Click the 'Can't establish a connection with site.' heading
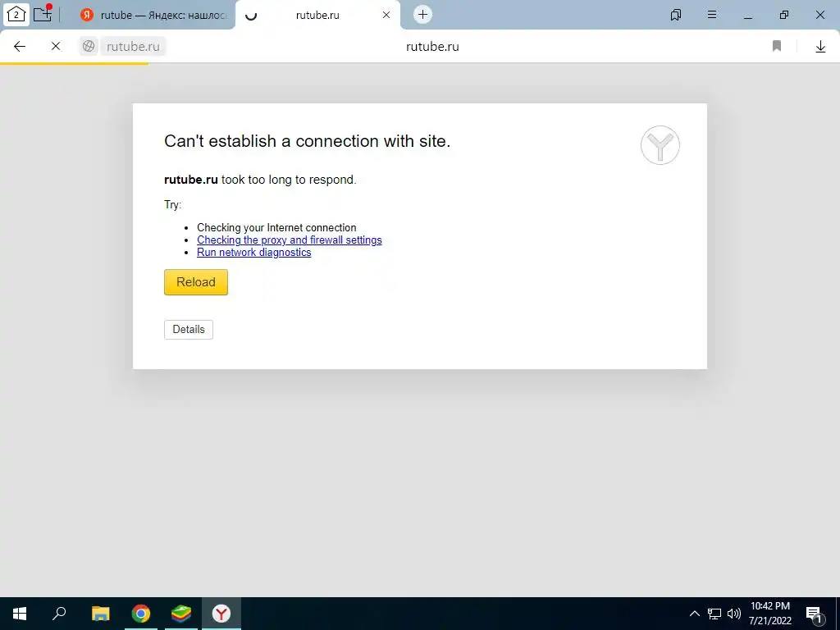The width and height of the screenshot is (840, 630). point(307,141)
